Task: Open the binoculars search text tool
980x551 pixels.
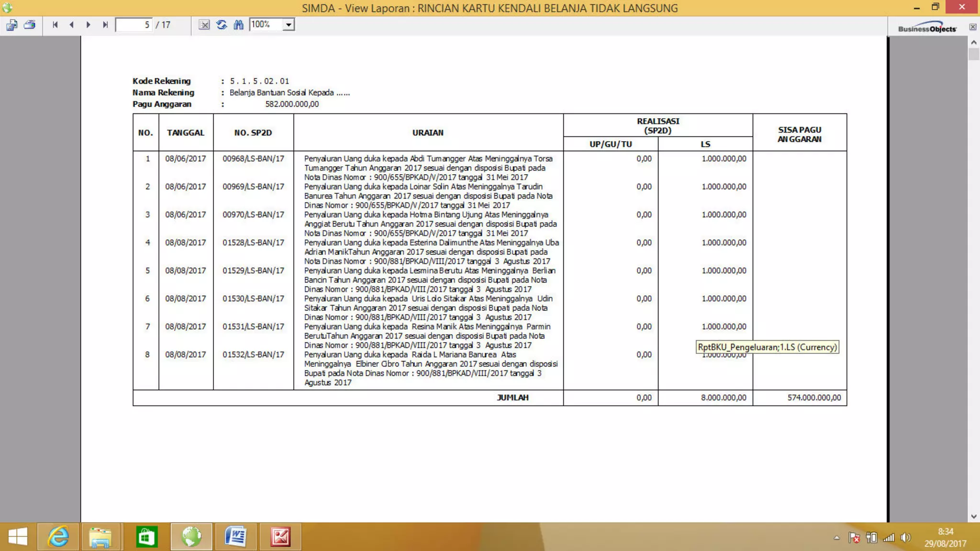Action: tap(238, 25)
